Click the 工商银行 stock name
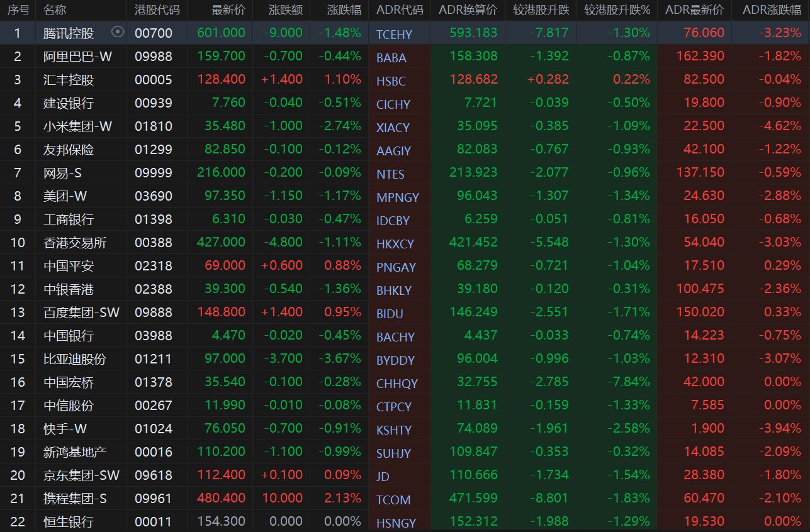The image size is (810, 532). pos(69,219)
